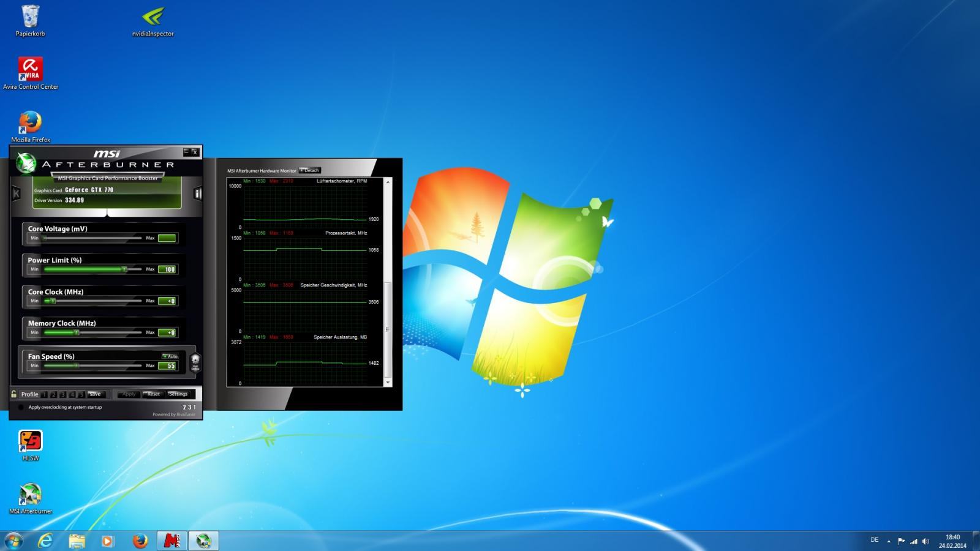The height and width of the screenshot is (551, 980).
Task: Click the Afterburner green jet logo
Action: [26, 163]
